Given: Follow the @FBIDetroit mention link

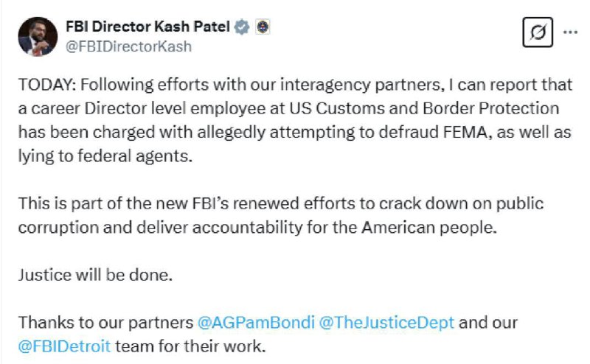Looking at the screenshot, I should [x=64, y=346].
